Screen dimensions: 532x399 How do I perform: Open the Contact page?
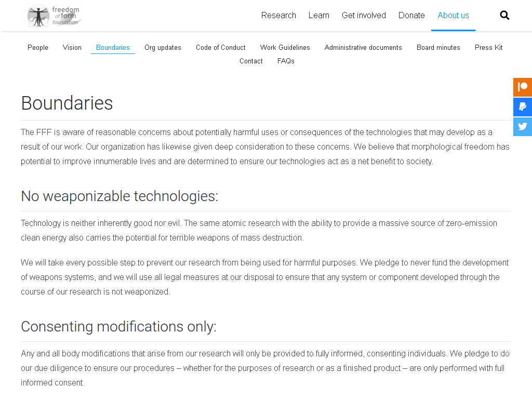click(251, 61)
